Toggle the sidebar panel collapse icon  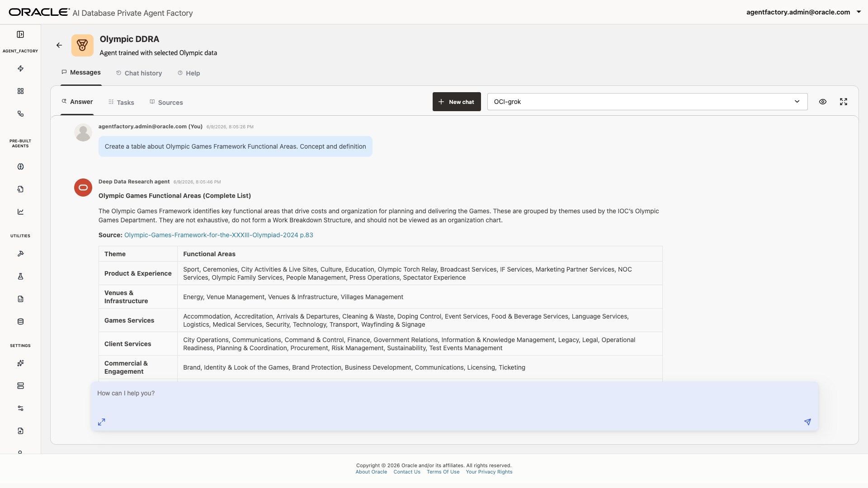click(x=20, y=34)
